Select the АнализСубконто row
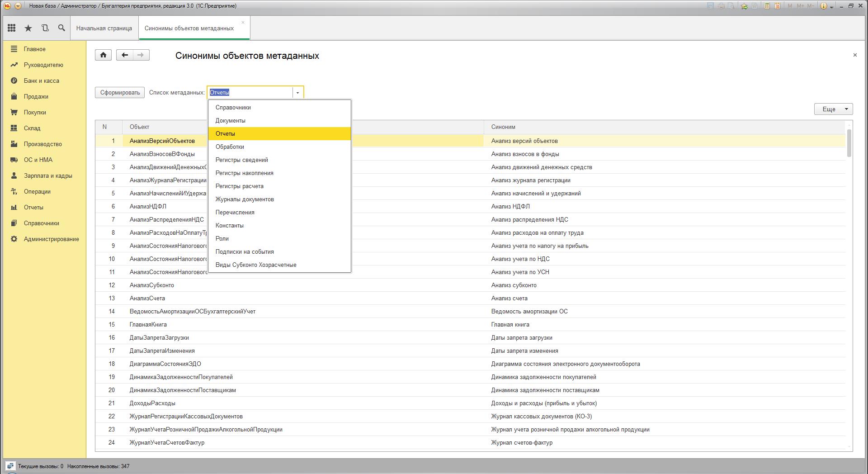868x474 pixels. (470, 285)
